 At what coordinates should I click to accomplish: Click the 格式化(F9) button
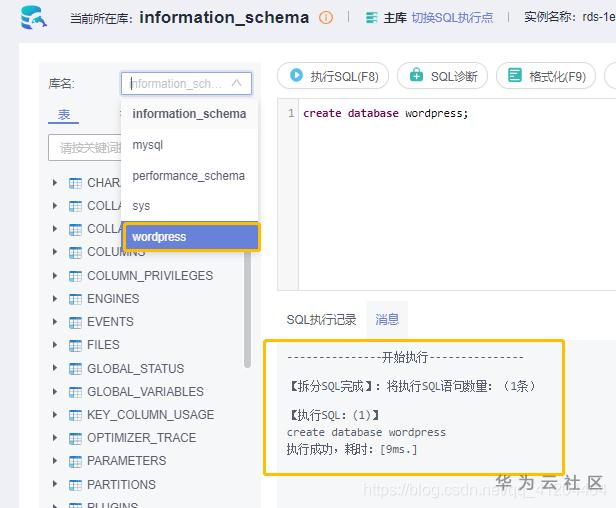pos(546,75)
